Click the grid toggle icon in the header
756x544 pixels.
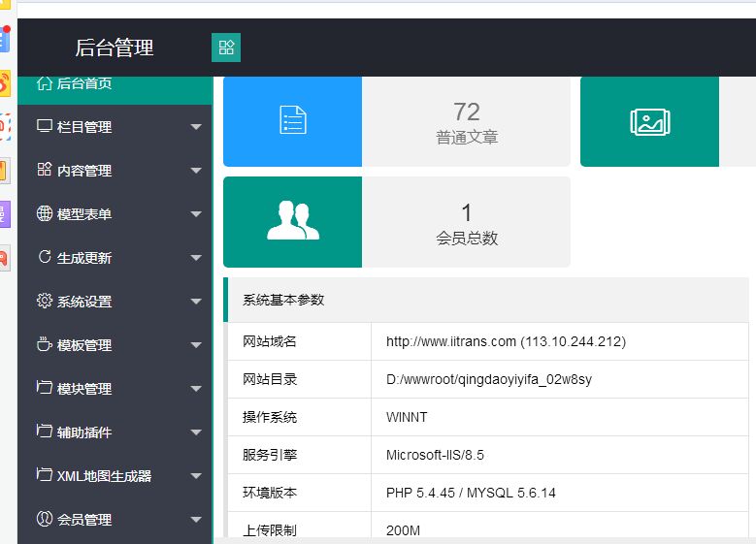point(226,48)
